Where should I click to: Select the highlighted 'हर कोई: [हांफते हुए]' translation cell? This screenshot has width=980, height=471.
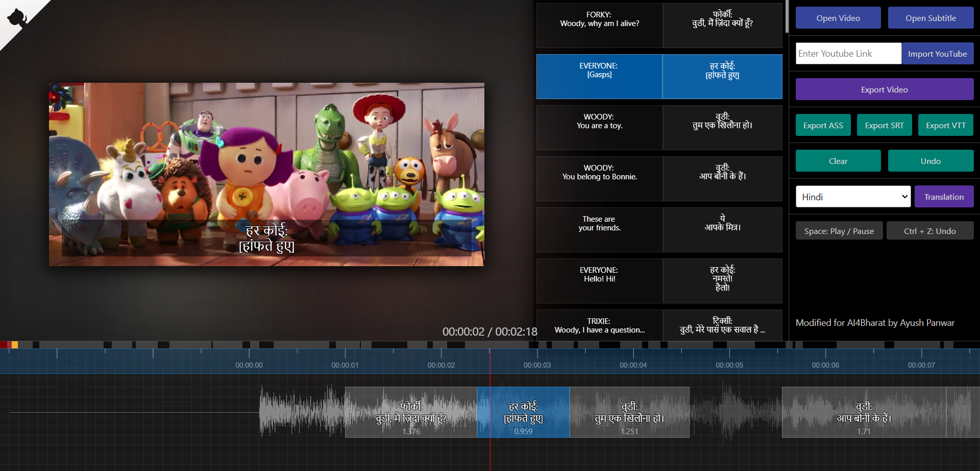(722, 77)
